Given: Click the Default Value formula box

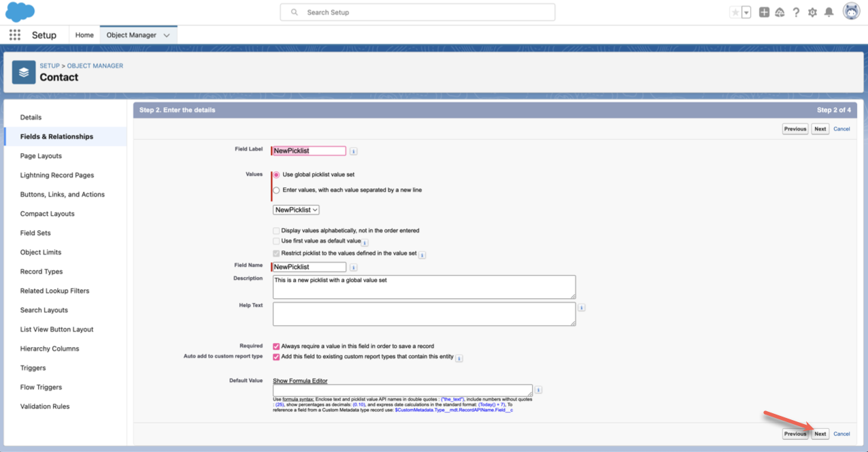Looking at the screenshot, I should click(x=403, y=390).
